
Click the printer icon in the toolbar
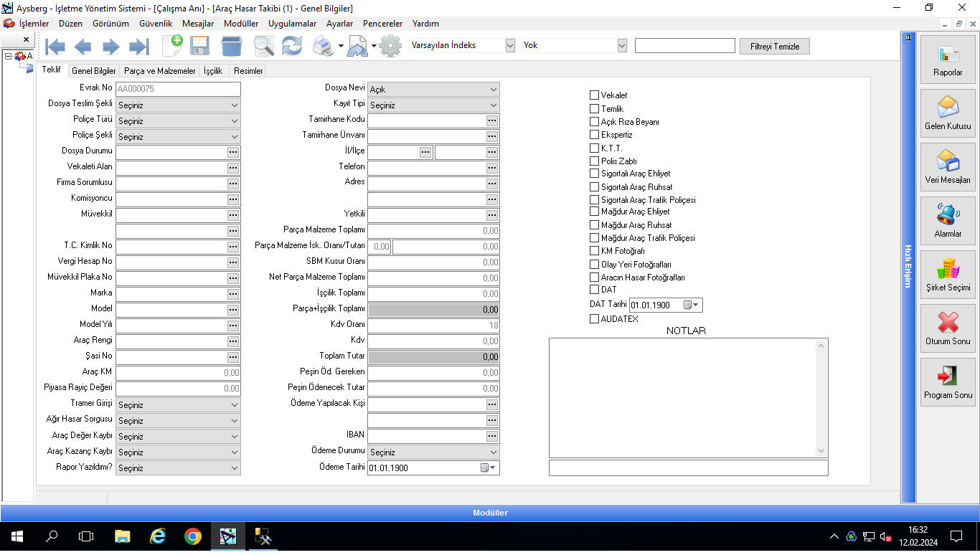point(323,47)
